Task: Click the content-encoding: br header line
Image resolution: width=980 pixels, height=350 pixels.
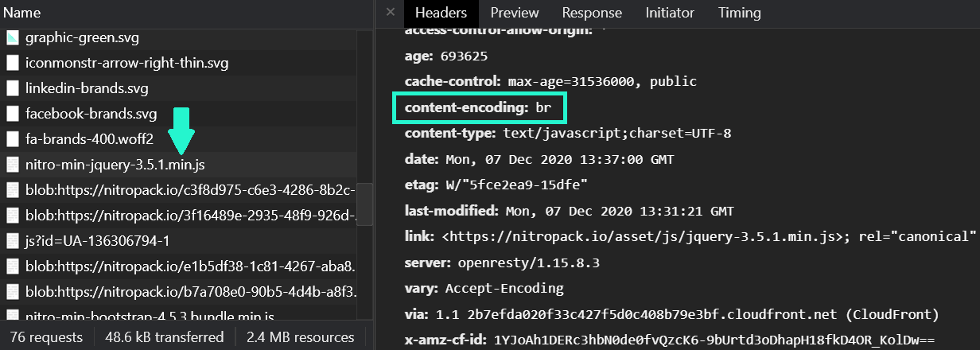Action: (x=478, y=107)
